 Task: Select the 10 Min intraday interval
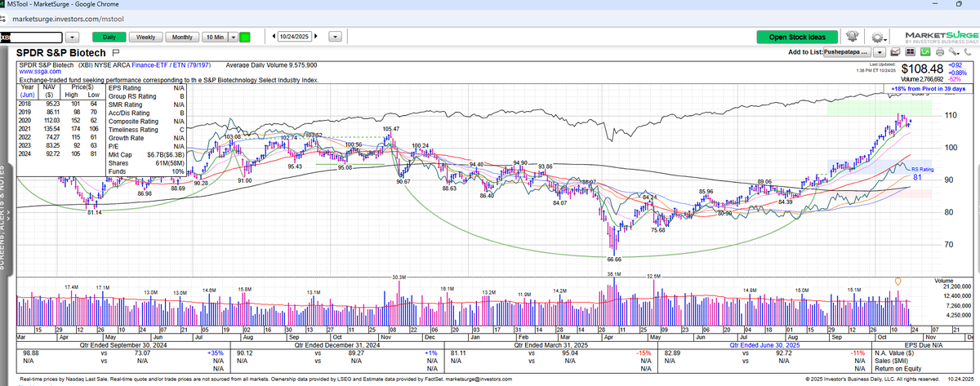215,37
